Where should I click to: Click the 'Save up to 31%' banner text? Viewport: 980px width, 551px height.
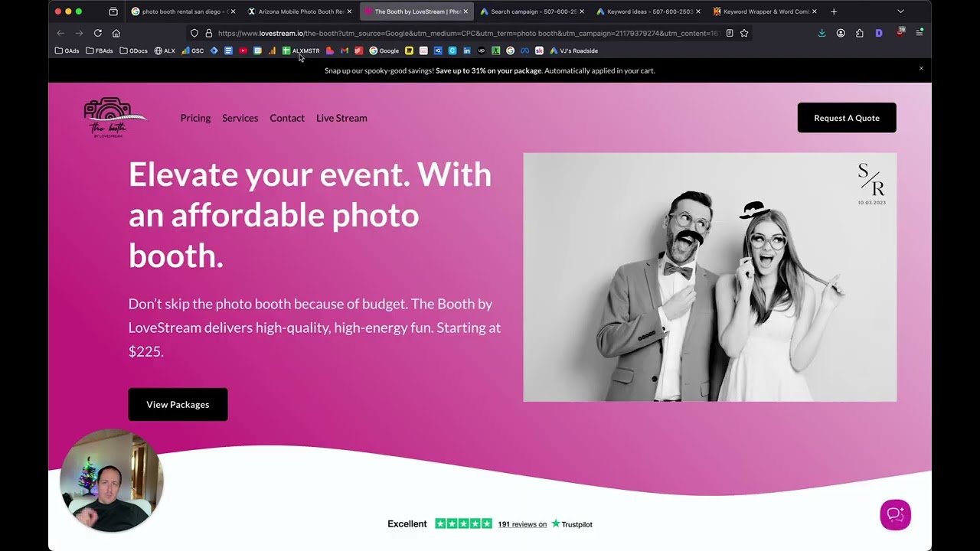coord(488,70)
